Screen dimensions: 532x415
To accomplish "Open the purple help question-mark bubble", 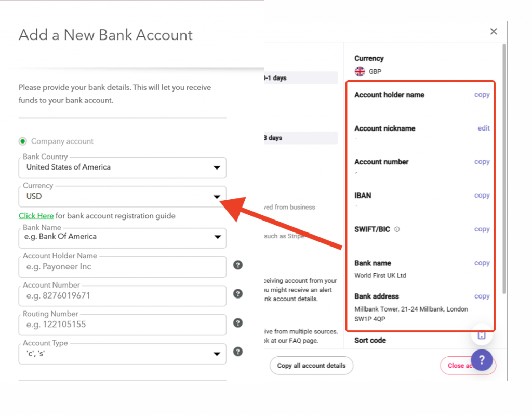I will (482, 360).
